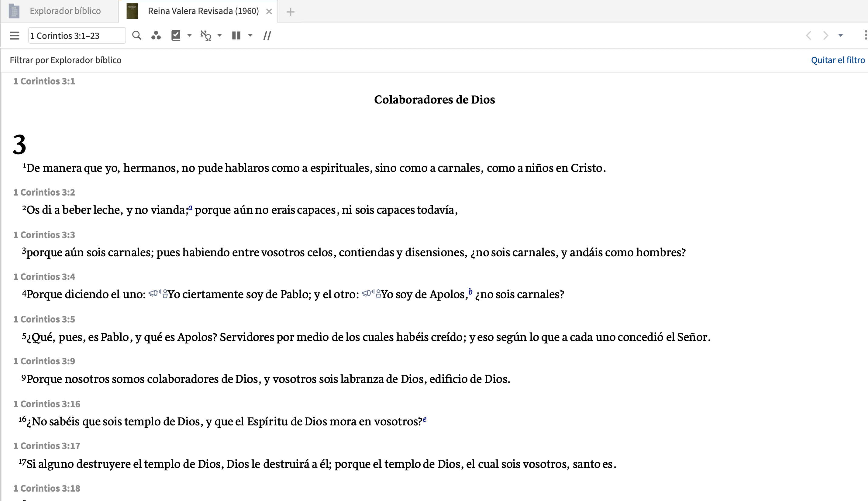
Task: Click the '1 Corintios 3:3' heading
Action: point(44,235)
